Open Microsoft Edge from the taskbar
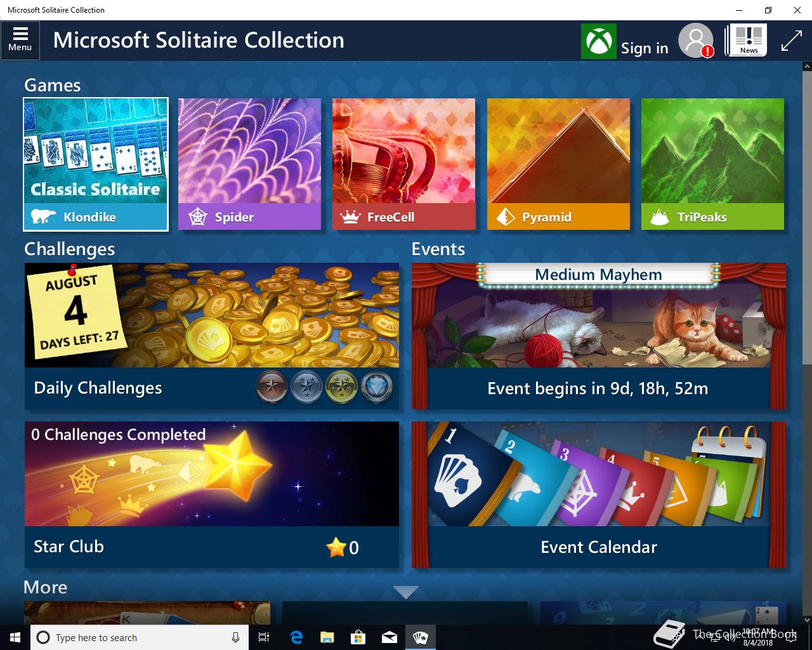Viewport: 812px width, 650px height. coord(296,637)
